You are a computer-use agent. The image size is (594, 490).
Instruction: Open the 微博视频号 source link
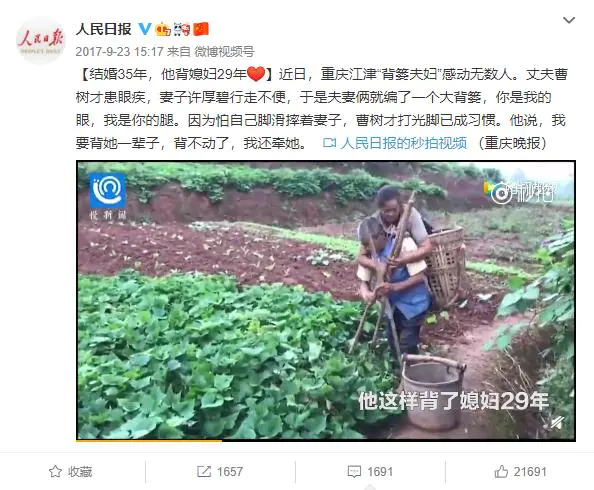tap(224, 52)
